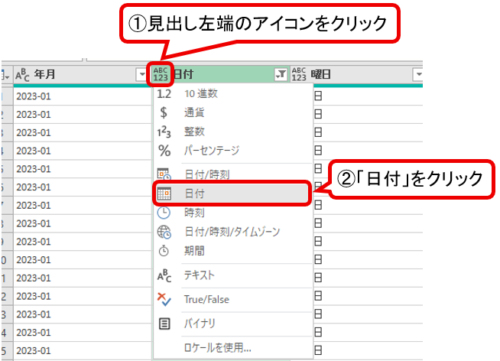Select the True/False data type
Screen dimensions: 500x361
pyautogui.click(x=233, y=299)
